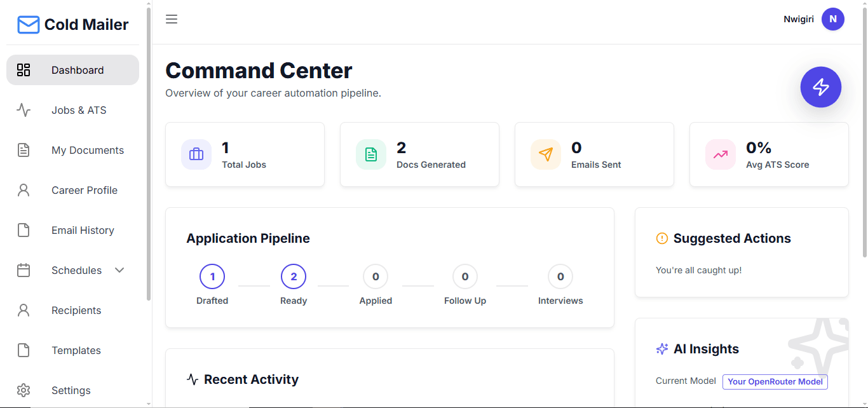Screen dimensions: 868x408
Task: Open My Documents in the sidebar
Action: 72,150
